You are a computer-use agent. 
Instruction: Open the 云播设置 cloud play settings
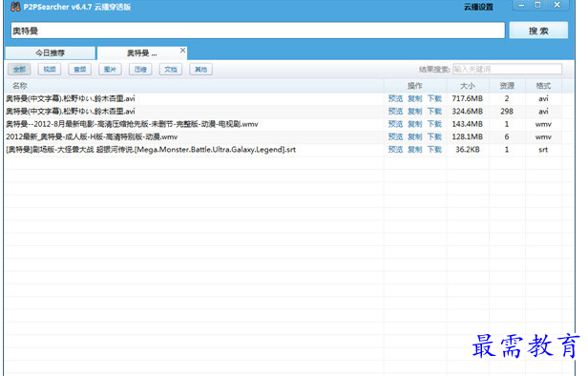478,7
